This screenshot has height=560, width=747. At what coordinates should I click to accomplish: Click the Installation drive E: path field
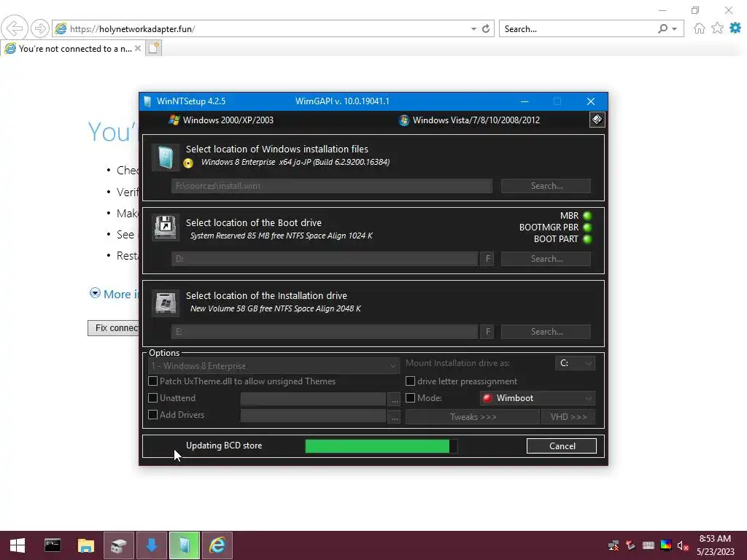pos(325,332)
